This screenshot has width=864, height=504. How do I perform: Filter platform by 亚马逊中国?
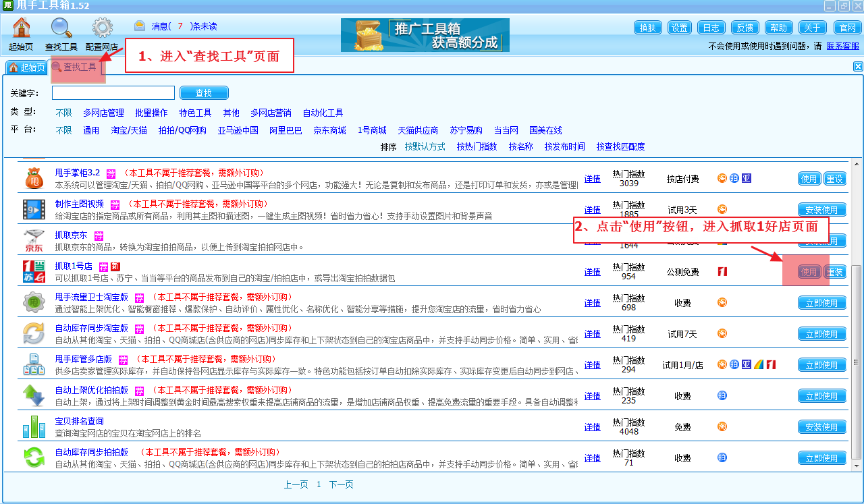point(238,130)
